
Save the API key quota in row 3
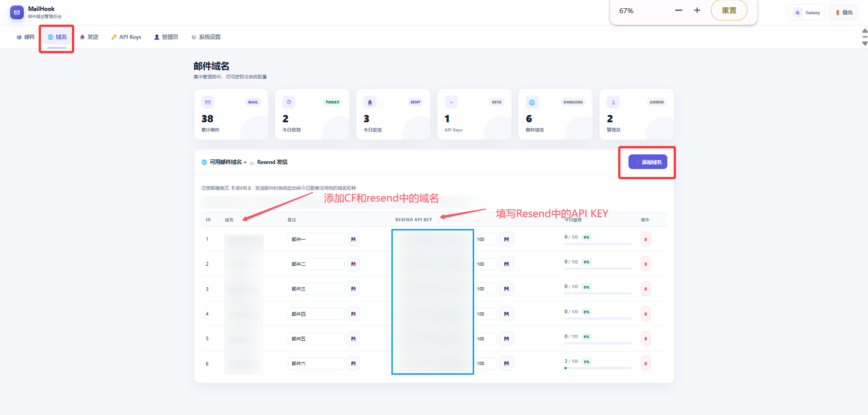point(506,289)
